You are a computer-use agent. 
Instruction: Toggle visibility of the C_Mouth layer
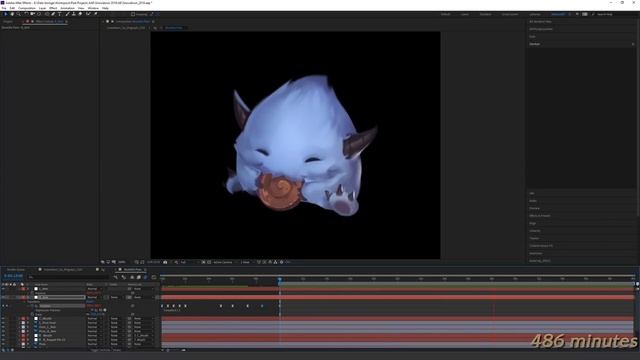click(x=3, y=318)
